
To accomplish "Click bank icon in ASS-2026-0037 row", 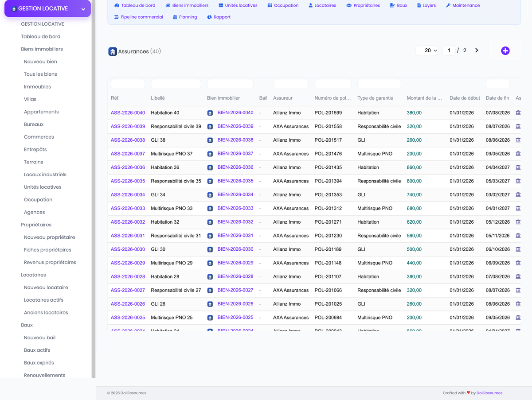I will [x=518, y=154].
